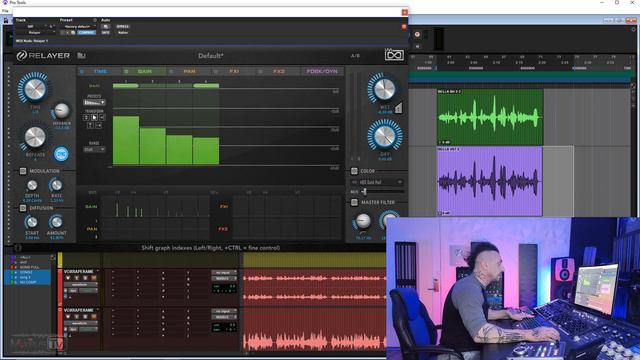The height and width of the screenshot is (360, 640).
Task: Adjust the Color Mix slider
Action: point(382,191)
